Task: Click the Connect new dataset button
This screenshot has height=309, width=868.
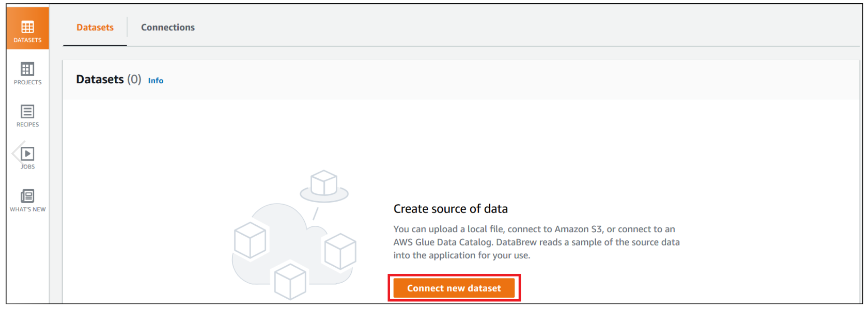Action: tap(454, 288)
